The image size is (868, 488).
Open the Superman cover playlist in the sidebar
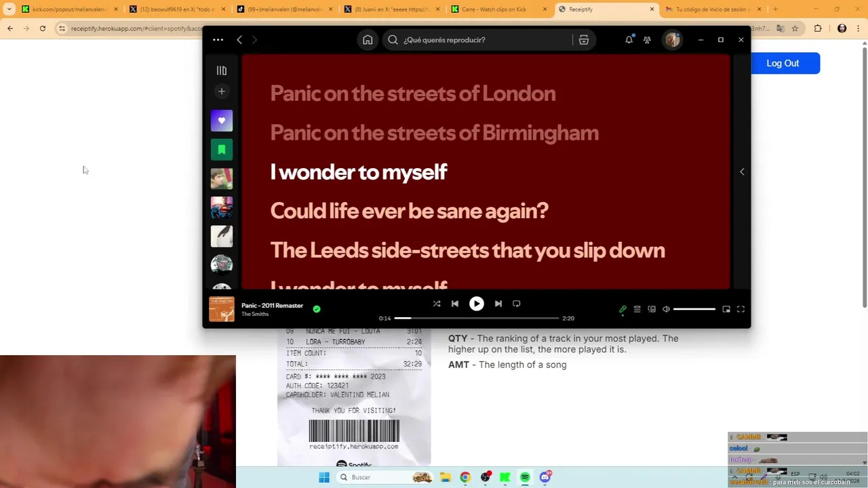[x=221, y=207]
